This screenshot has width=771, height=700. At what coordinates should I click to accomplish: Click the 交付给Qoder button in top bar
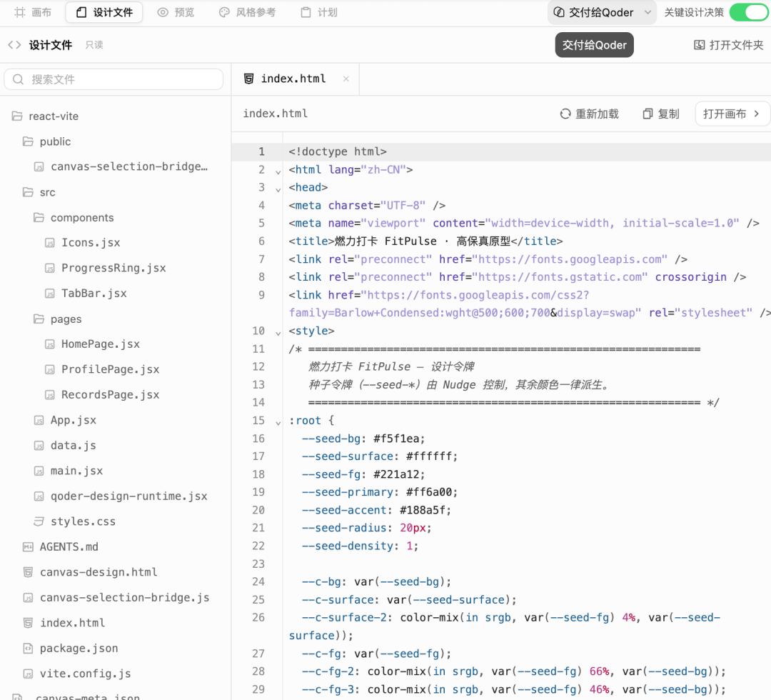(x=594, y=12)
